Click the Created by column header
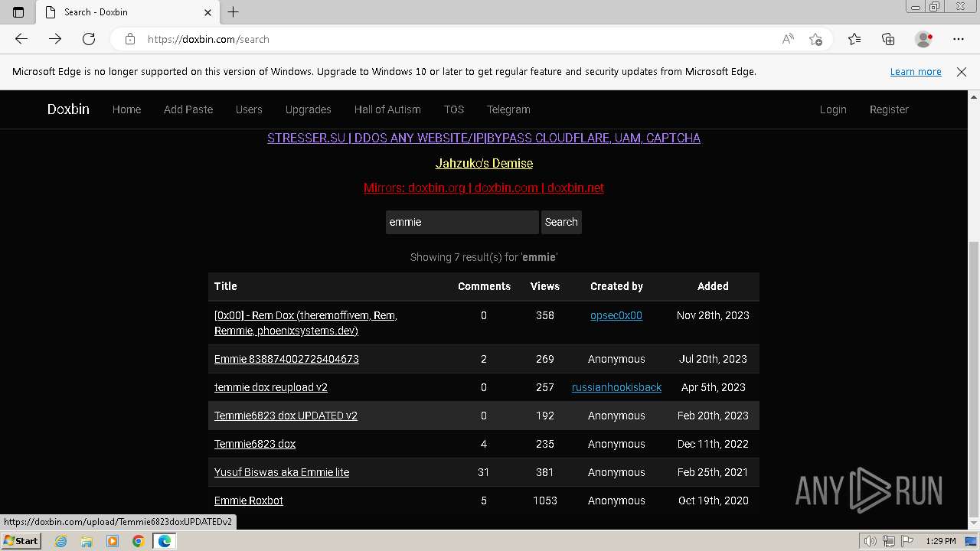 click(616, 286)
